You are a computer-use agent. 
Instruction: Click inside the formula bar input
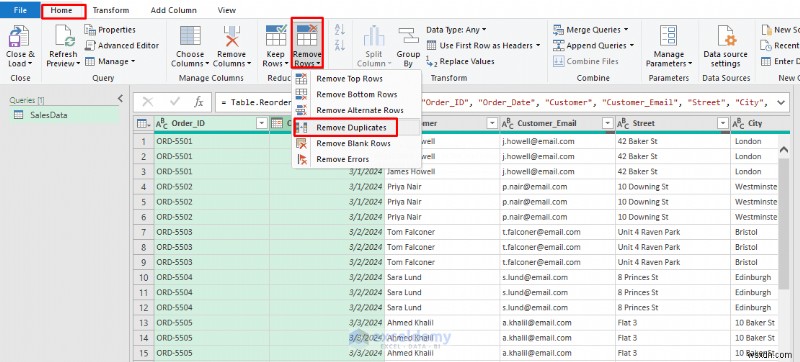pos(493,102)
